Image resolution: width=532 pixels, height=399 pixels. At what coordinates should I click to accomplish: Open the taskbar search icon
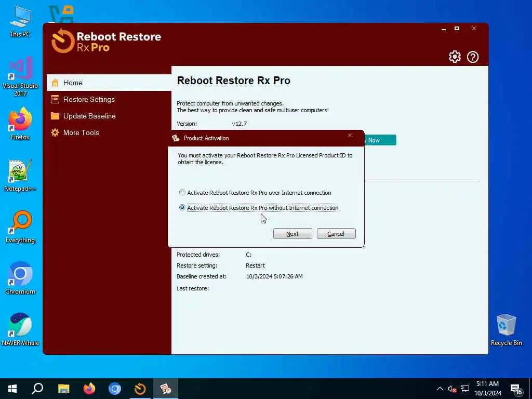(x=37, y=389)
